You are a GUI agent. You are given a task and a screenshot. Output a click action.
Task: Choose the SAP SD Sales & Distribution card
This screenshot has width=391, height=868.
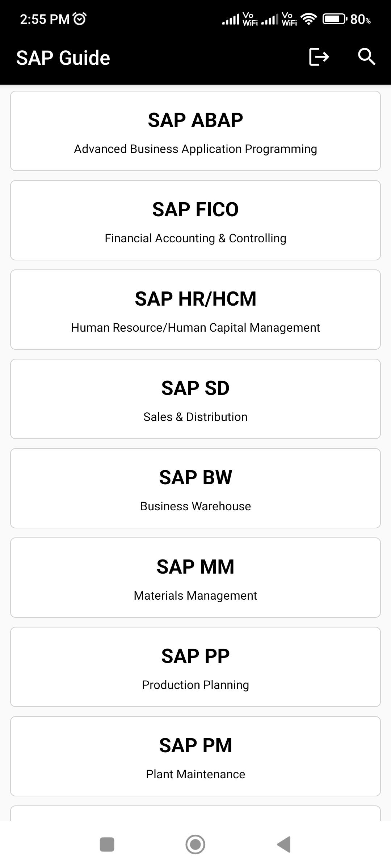point(195,399)
